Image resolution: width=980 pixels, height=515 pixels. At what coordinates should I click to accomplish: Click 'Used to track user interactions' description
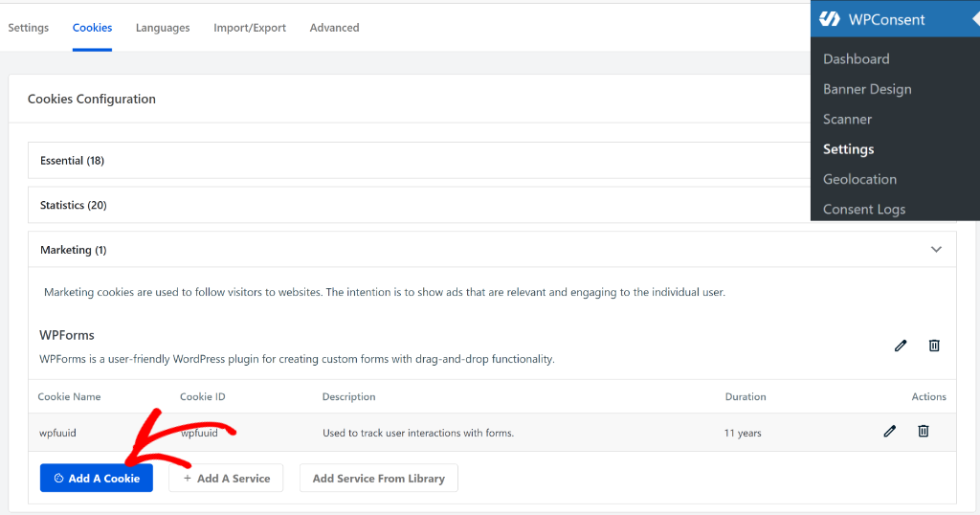[x=418, y=433]
